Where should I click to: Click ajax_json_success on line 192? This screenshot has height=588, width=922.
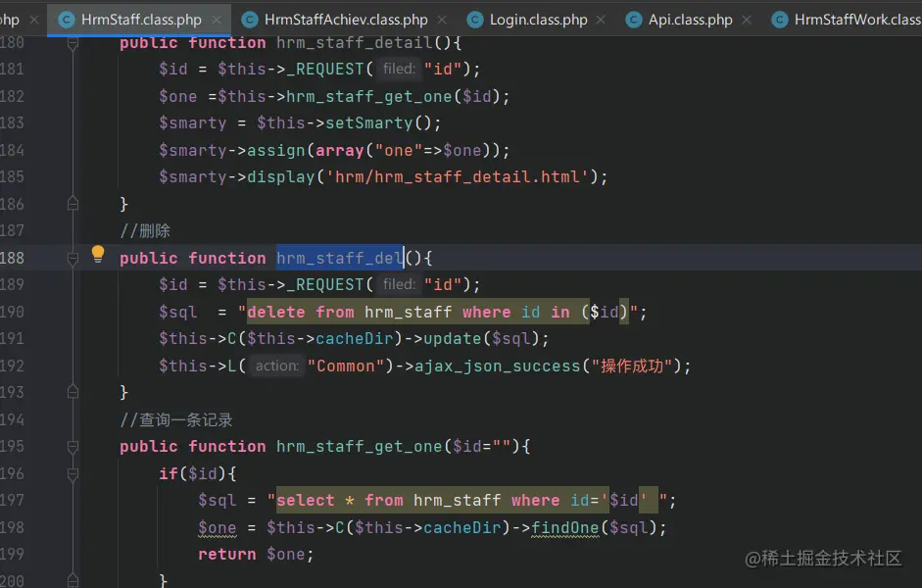coord(498,366)
